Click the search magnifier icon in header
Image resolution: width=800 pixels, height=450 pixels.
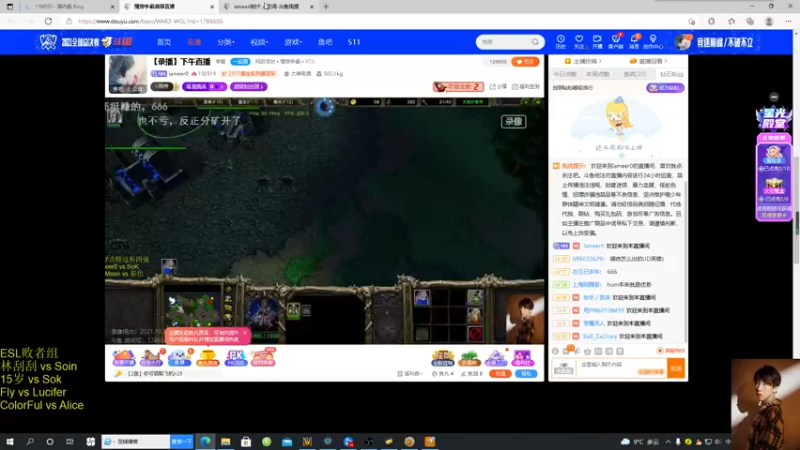tap(535, 42)
